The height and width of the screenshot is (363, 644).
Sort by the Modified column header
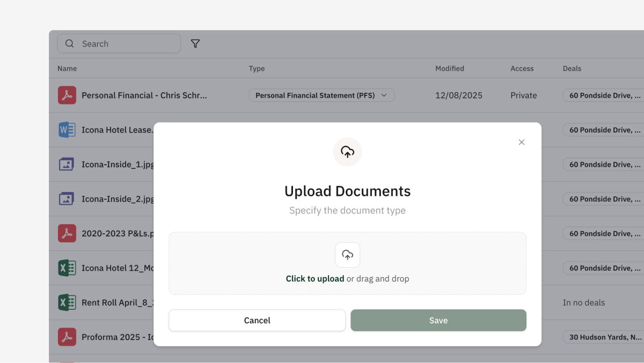pos(449,69)
